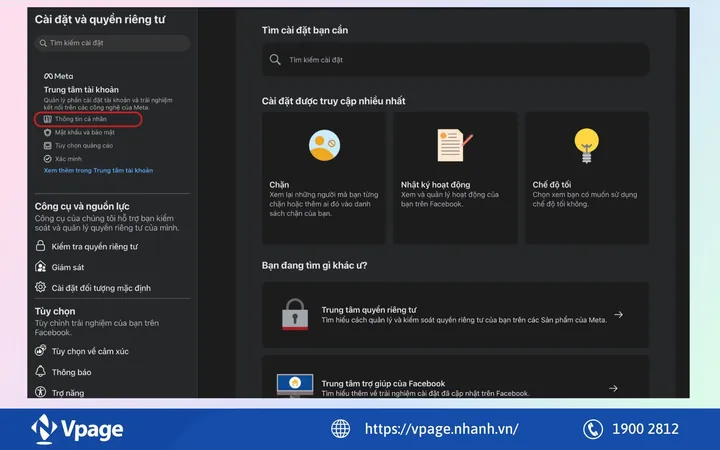Click the search magnifier in sidebar search
The width and height of the screenshot is (720, 450).
pyautogui.click(x=43, y=43)
